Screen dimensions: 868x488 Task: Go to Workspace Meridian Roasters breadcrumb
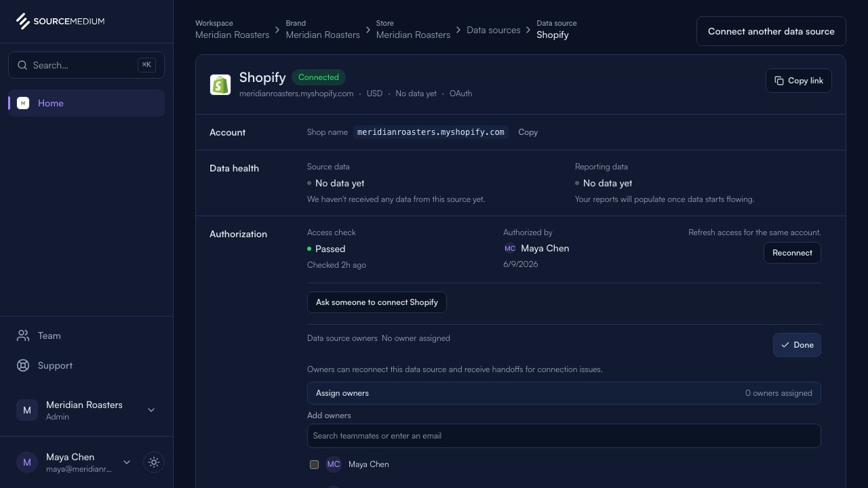tap(232, 29)
